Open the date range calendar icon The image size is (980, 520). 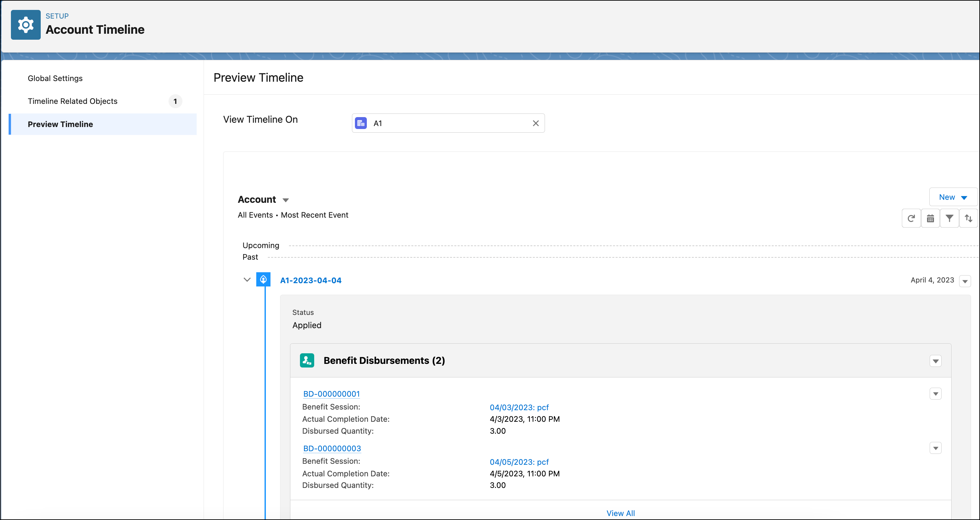tap(931, 218)
